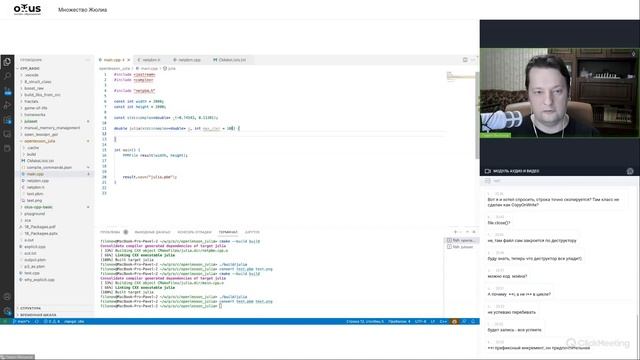Click chat message 'можно код. можно?'
Viewport: 640px width, 360px height.
[507, 276]
